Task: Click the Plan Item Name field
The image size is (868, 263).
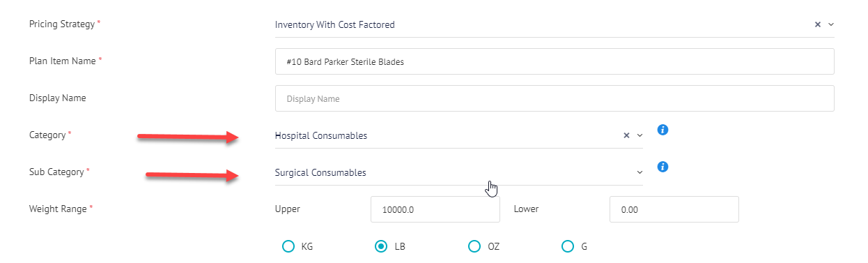Action: tap(555, 61)
